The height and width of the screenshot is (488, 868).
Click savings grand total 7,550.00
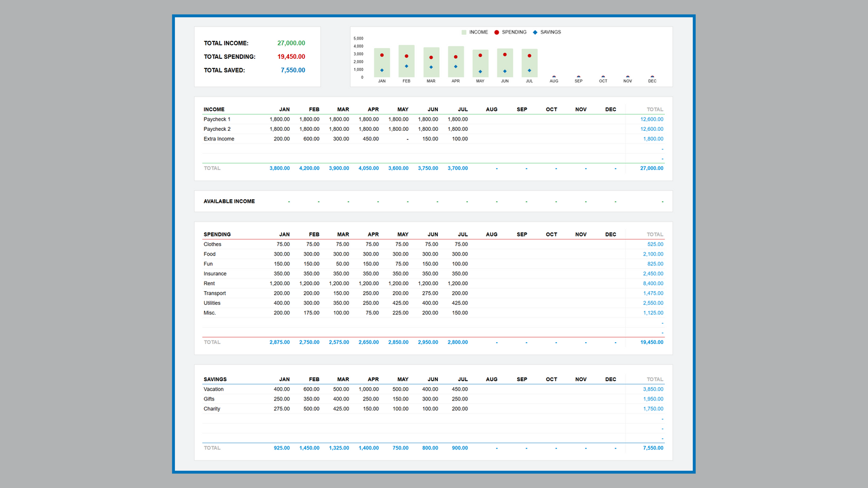coord(654,448)
